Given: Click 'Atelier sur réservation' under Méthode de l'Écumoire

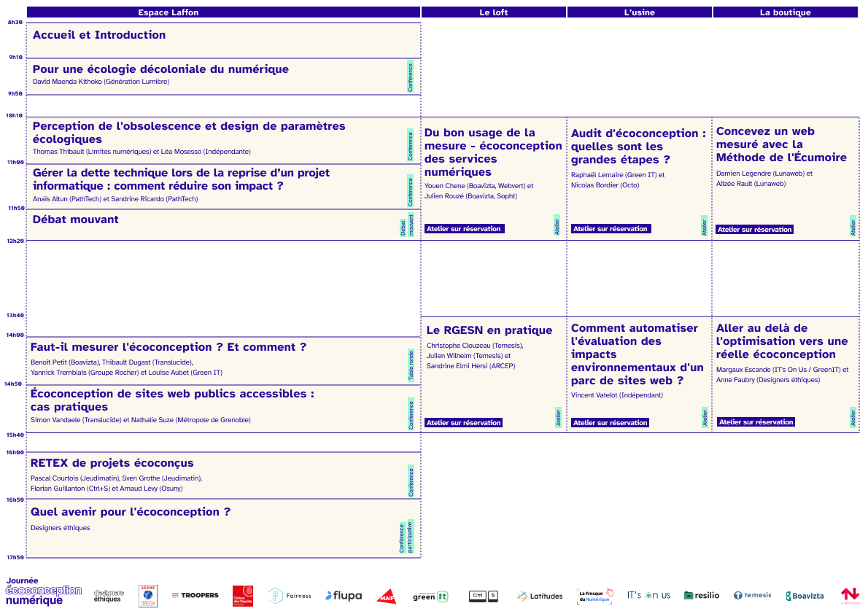Looking at the screenshot, I should coord(754,229).
